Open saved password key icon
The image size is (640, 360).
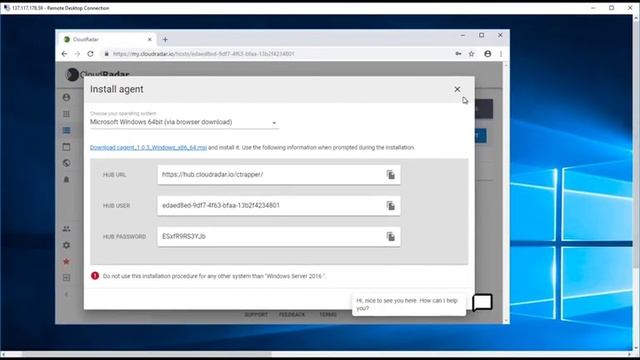pyautogui.click(x=458, y=54)
